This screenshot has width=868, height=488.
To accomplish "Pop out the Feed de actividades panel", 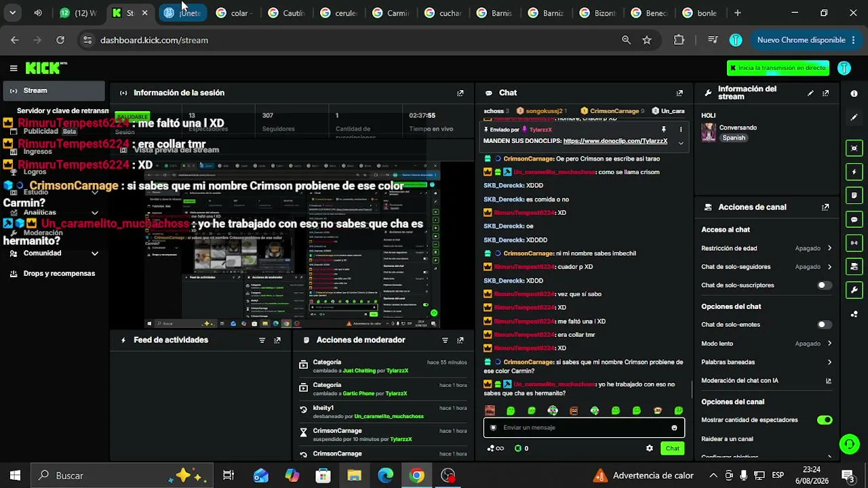I will (277, 340).
